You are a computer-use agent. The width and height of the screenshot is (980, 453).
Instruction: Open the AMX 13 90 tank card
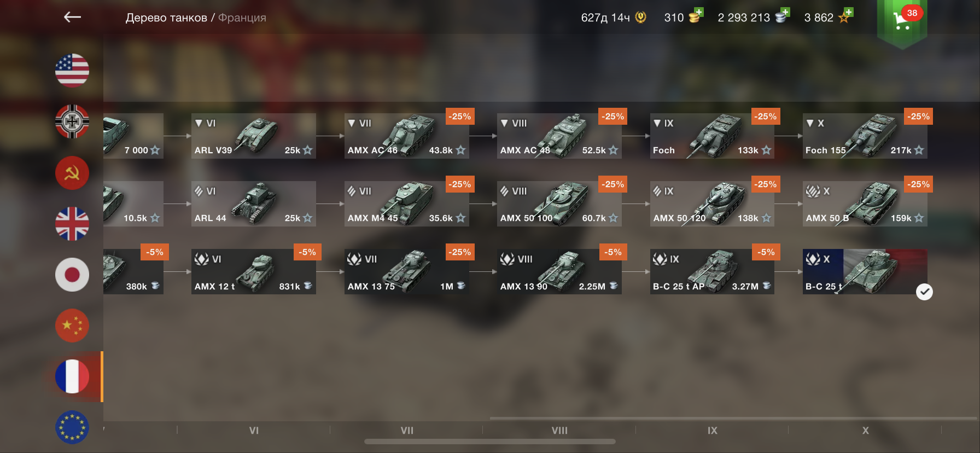point(559,271)
